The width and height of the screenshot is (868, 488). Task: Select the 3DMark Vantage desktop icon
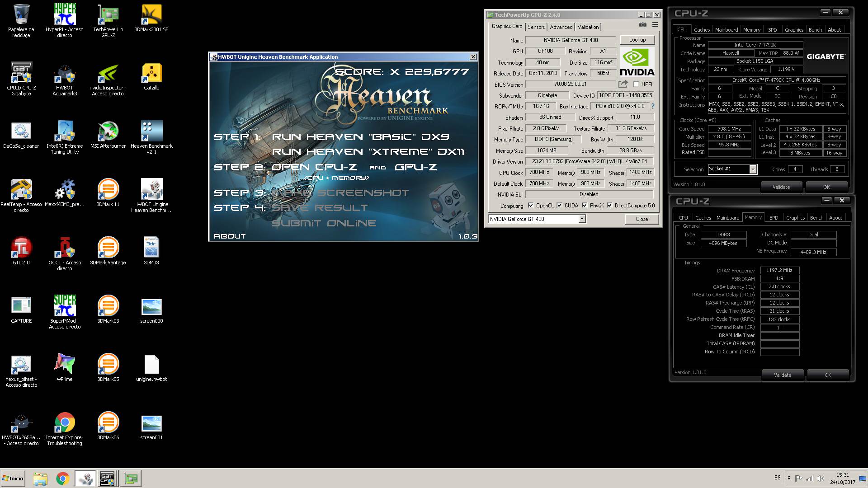(x=108, y=251)
